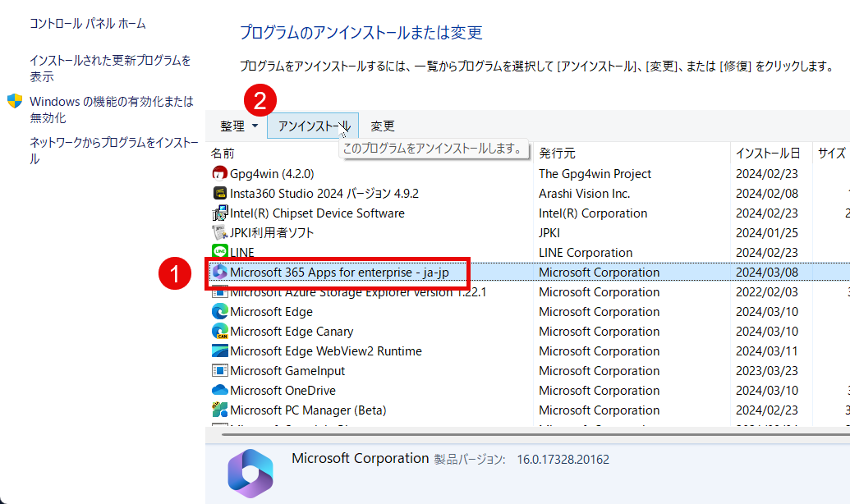
Task: Select the JPKI利用者ソフト icon
Action: pos(219,232)
